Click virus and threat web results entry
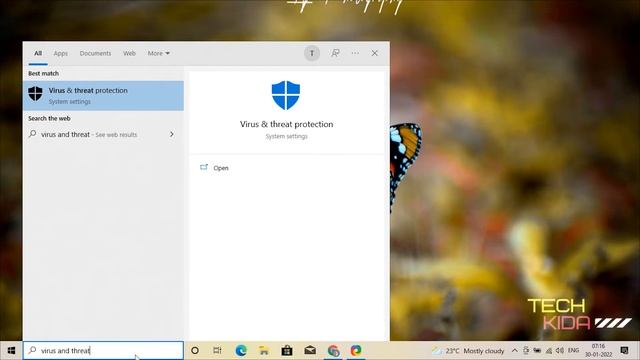The image size is (640, 360). tap(103, 134)
